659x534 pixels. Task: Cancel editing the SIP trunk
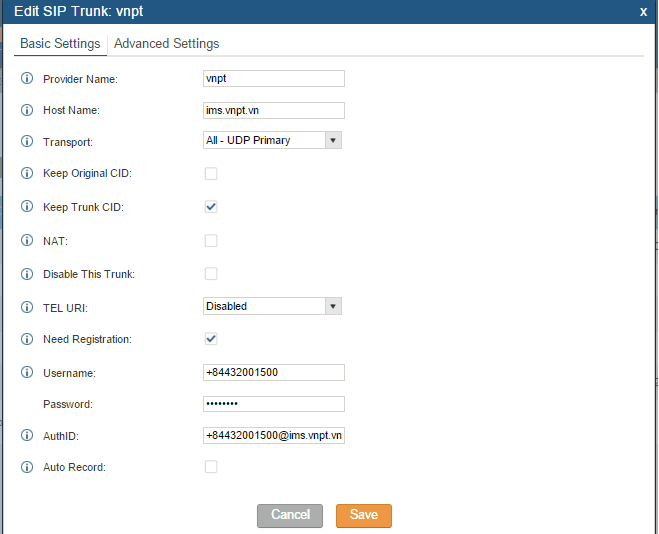coord(290,516)
